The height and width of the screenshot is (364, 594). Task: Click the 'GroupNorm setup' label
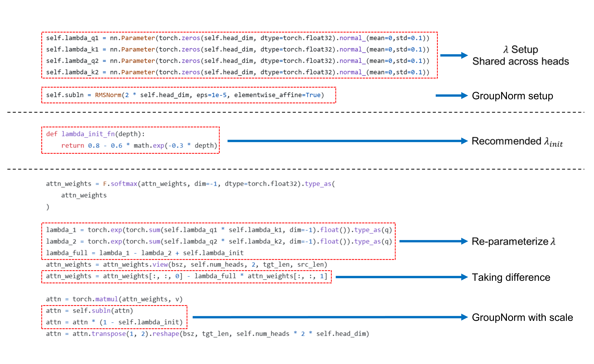[512, 96]
